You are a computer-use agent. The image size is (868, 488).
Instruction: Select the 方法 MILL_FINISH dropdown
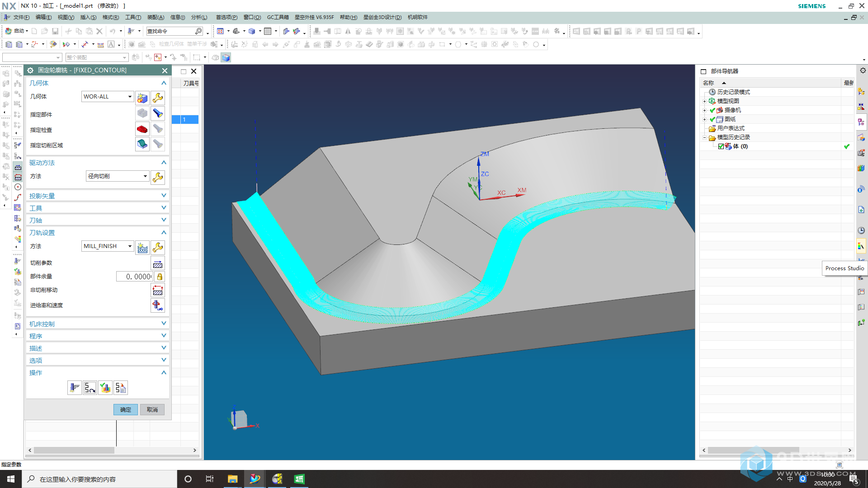click(x=105, y=246)
